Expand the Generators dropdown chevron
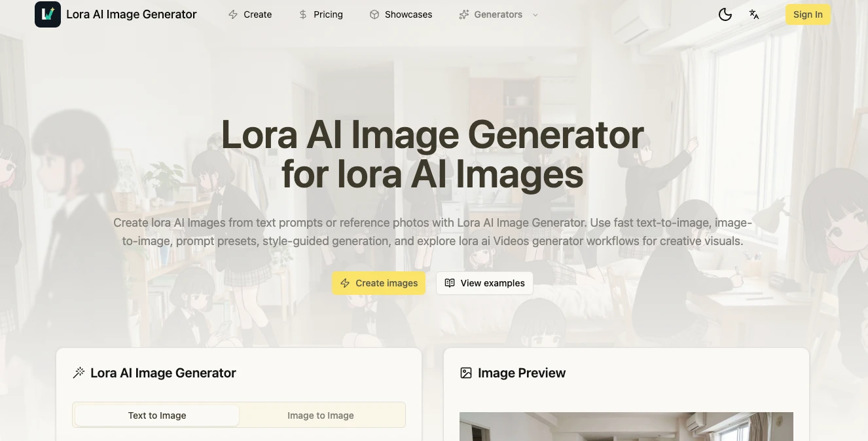 pyautogui.click(x=535, y=14)
